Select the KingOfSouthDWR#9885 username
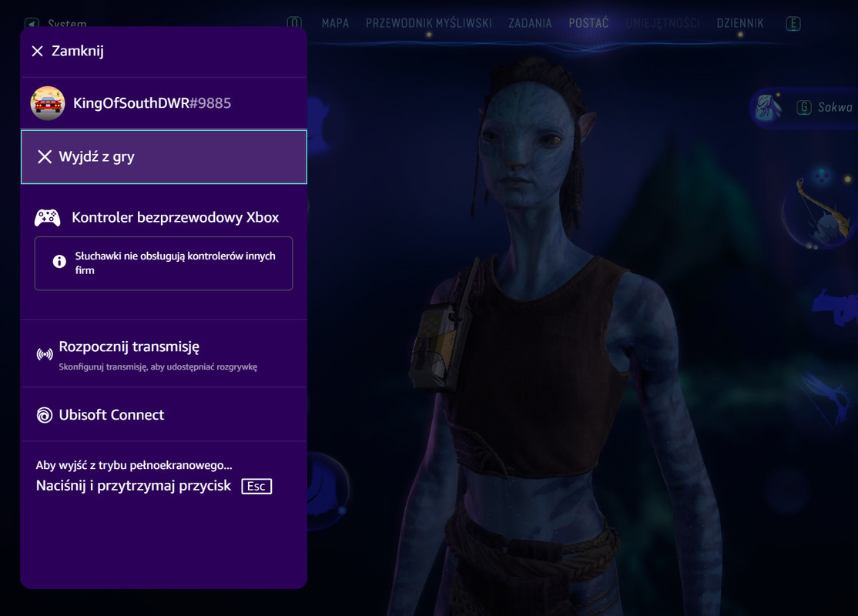This screenshot has height=616, width=858. tap(152, 103)
